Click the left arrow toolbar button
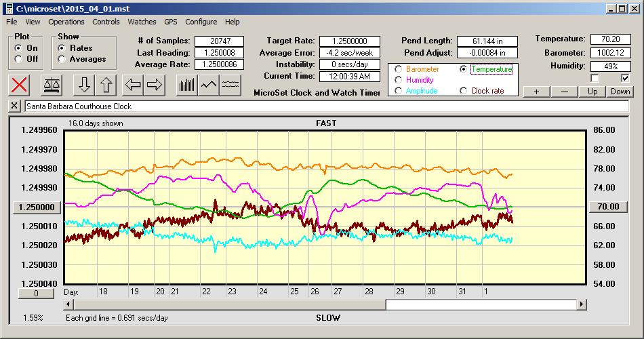Screen dimensions: 644x339 [133, 85]
